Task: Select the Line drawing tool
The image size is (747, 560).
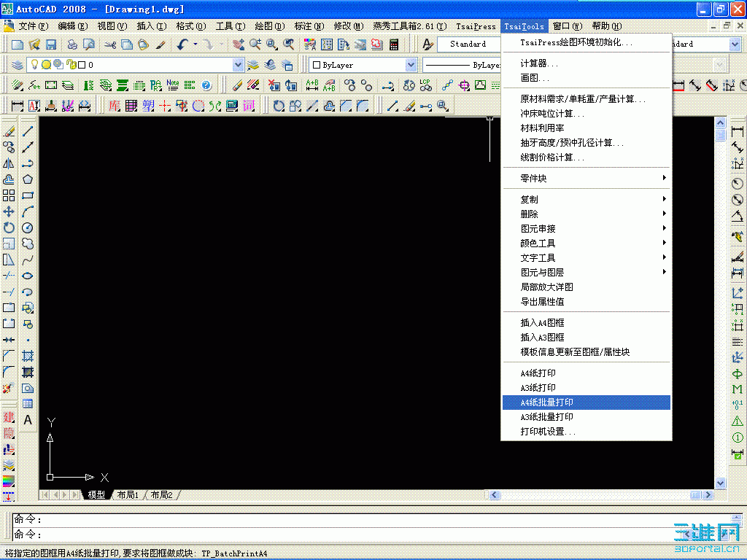Action: pyautogui.click(x=28, y=131)
